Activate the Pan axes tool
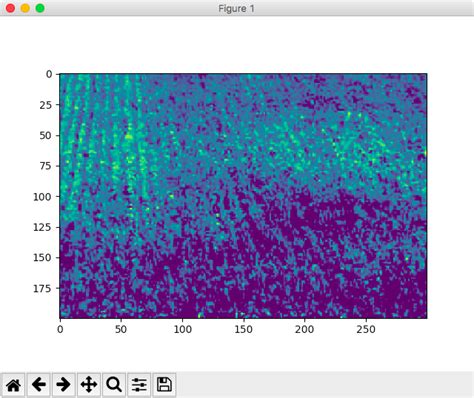This screenshot has height=398, width=474. click(x=89, y=385)
